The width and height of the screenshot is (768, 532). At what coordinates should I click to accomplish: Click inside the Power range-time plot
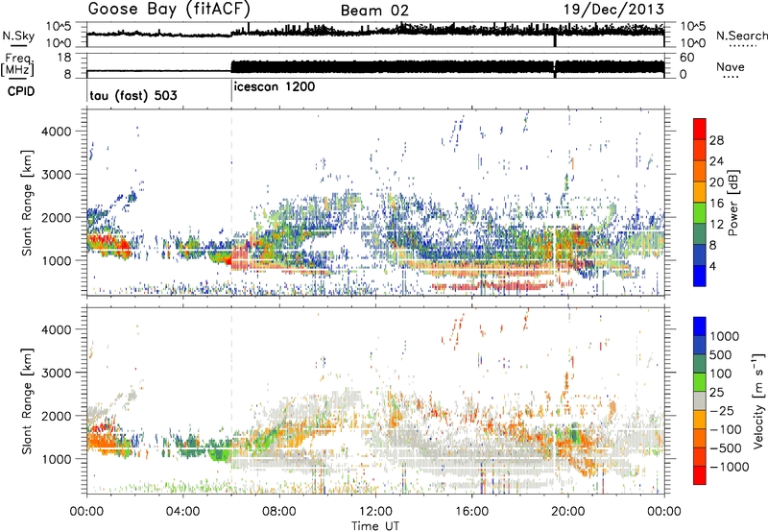(x=375, y=202)
